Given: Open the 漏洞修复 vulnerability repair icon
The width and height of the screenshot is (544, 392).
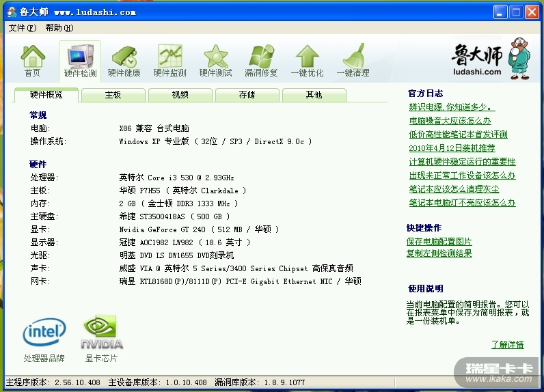Looking at the screenshot, I should 261,61.
